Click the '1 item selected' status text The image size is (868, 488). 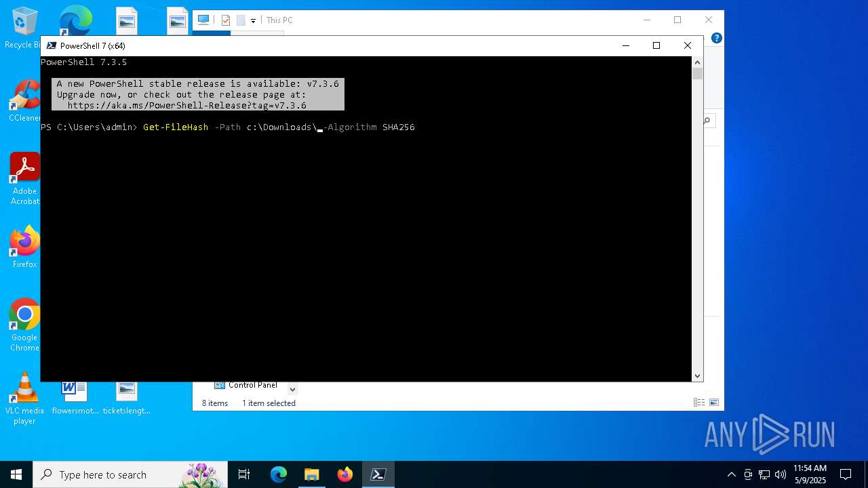click(x=269, y=403)
